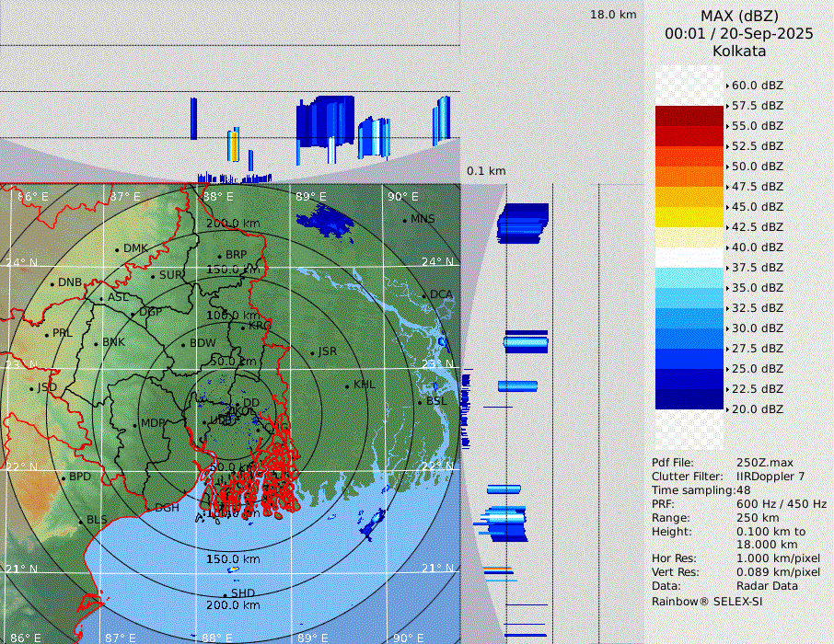
Task: Select the 00:01 / 20-Sep-2025 timestamp
Action: pyautogui.click(x=738, y=33)
